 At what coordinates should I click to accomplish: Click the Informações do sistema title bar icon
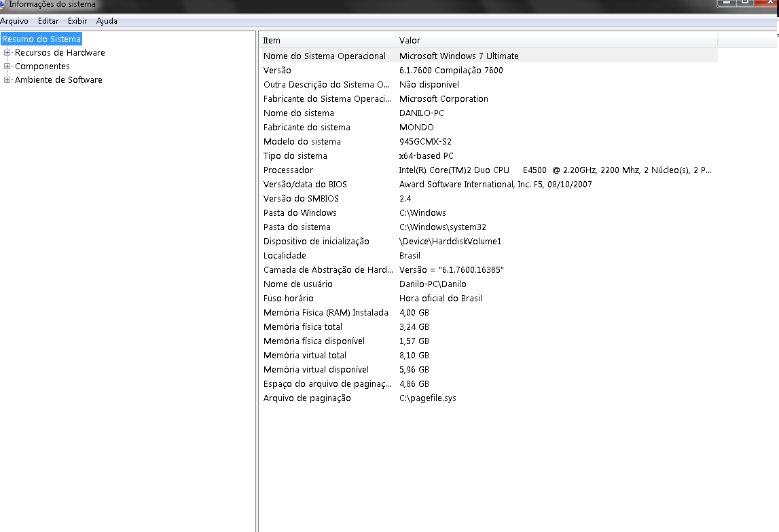point(3,4)
